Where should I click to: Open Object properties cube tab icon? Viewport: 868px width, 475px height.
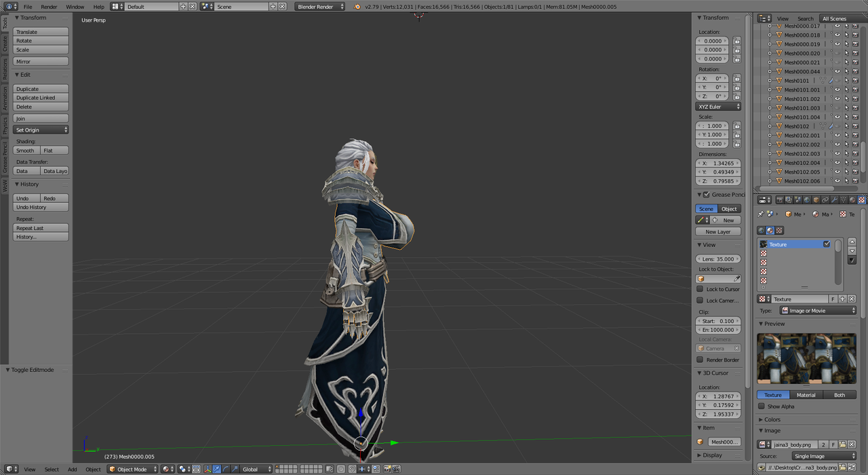[x=816, y=199]
